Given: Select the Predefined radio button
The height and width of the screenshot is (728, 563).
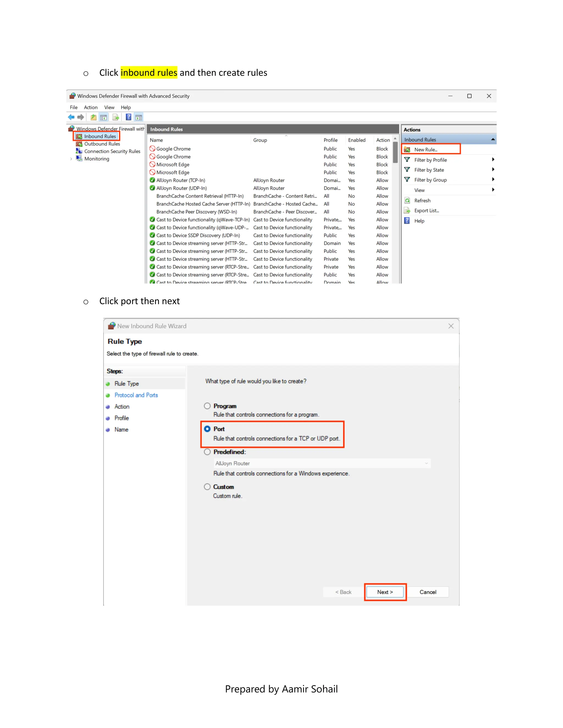Looking at the screenshot, I should (208, 452).
